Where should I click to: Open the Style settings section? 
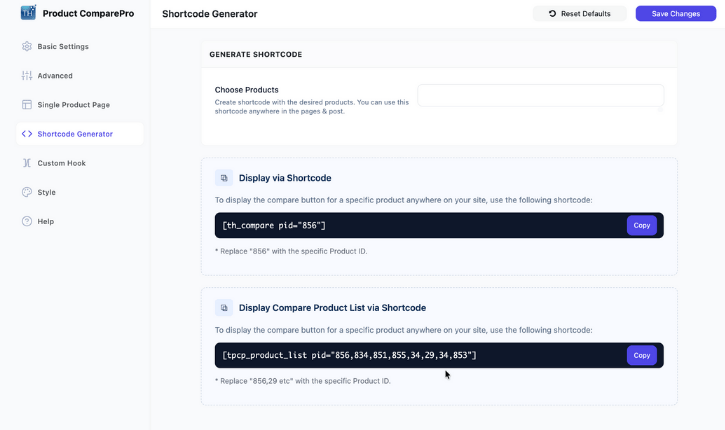pos(47,192)
